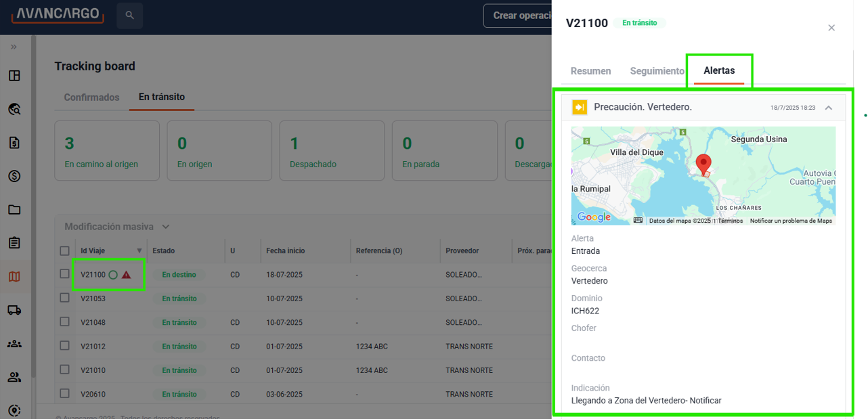Click the search icon in top bar

coord(129,15)
